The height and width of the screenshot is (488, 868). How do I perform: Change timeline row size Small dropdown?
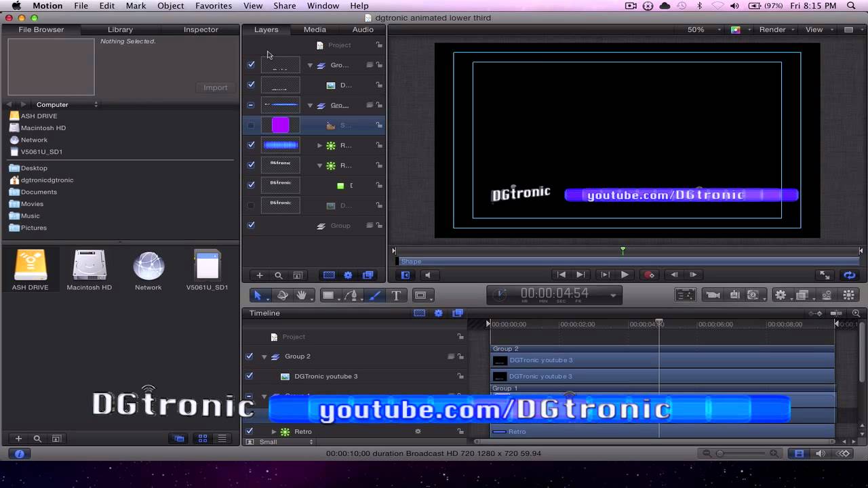pos(285,442)
